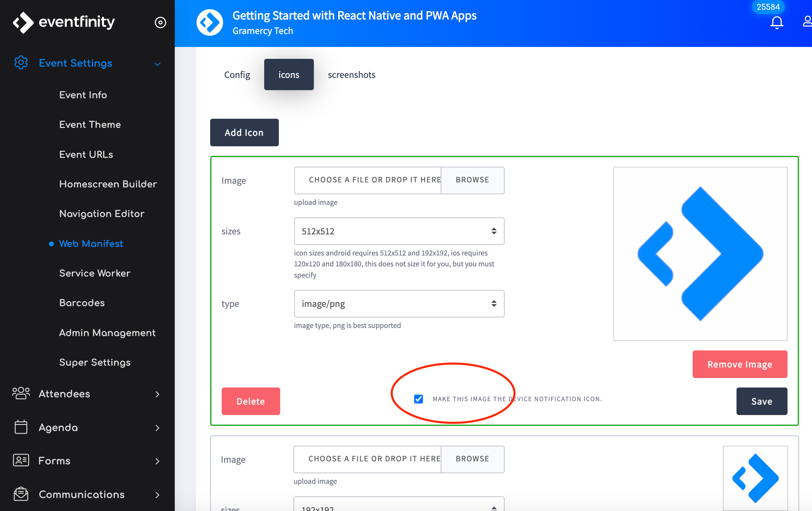Click the Forms section label

(x=54, y=461)
